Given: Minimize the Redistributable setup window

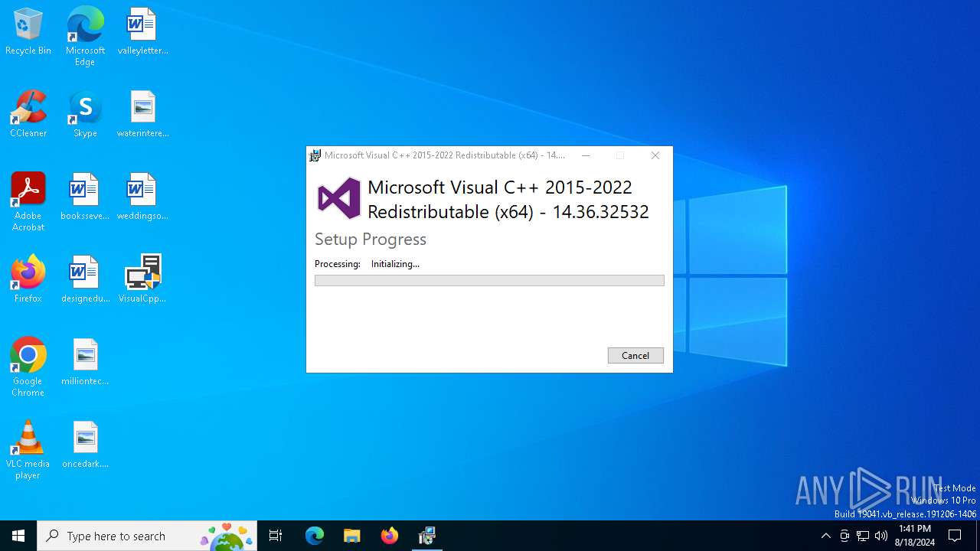Looking at the screenshot, I should coord(586,155).
